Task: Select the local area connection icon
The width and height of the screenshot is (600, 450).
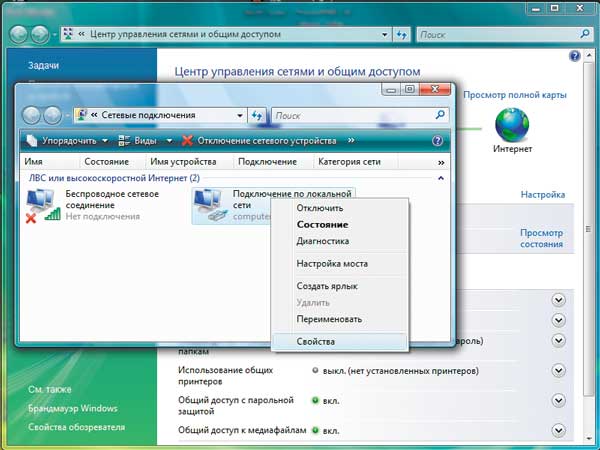Action: [210, 204]
